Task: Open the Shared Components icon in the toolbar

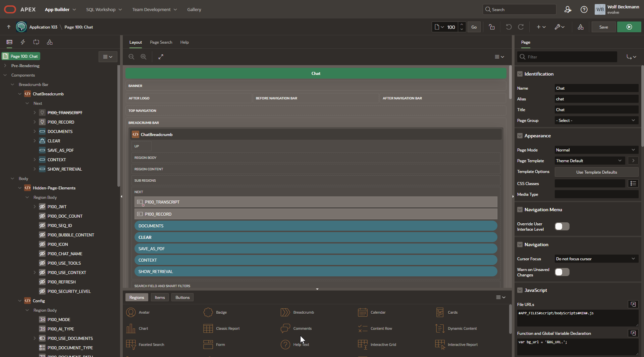Action: click(x=580, y=27)
